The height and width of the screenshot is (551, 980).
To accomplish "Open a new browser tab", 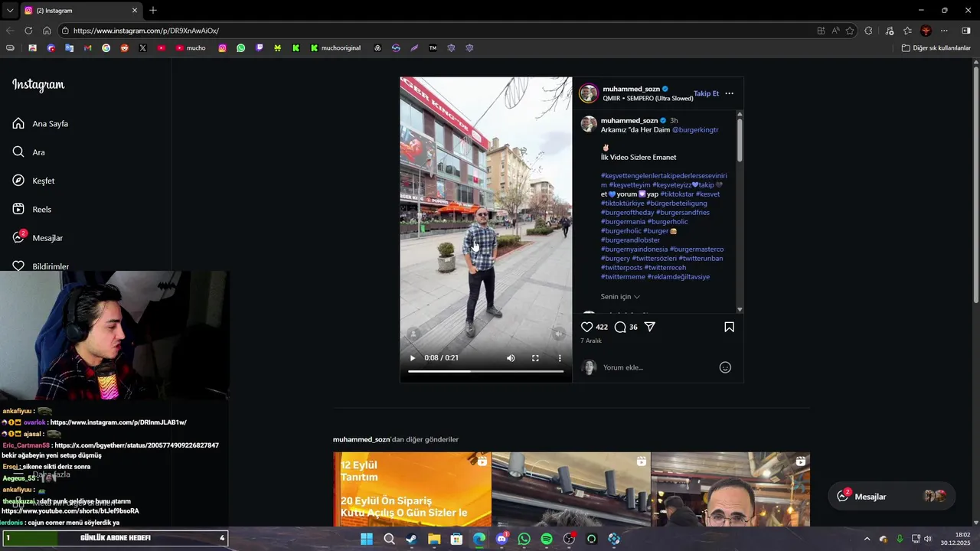I will [153, 10].
